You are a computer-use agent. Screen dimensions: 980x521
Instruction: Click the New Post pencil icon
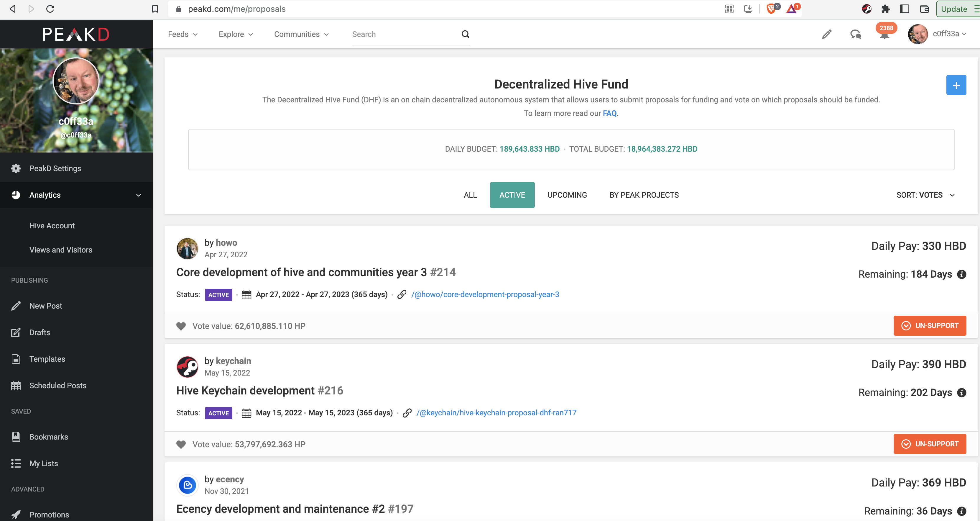click(16, 306)
